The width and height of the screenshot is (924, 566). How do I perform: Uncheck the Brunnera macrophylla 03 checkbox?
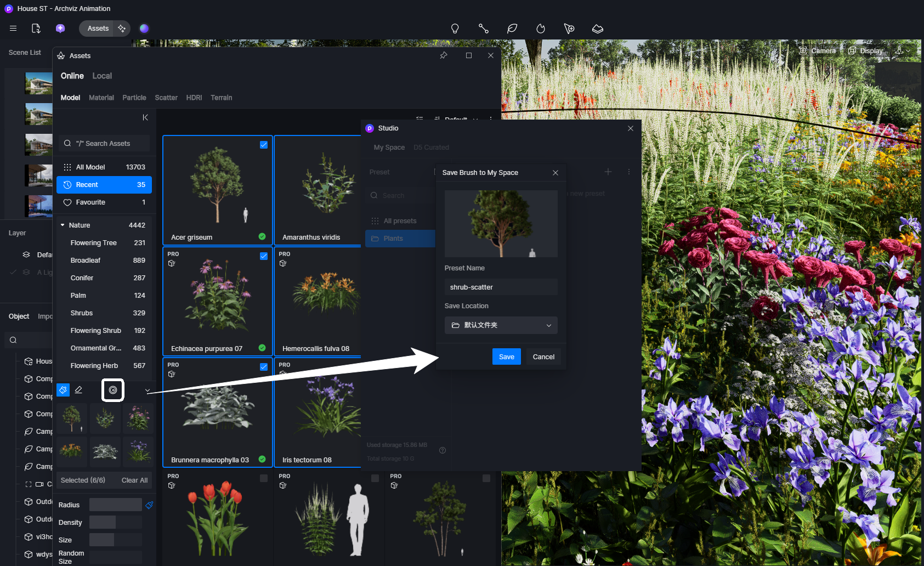(264, 367)
